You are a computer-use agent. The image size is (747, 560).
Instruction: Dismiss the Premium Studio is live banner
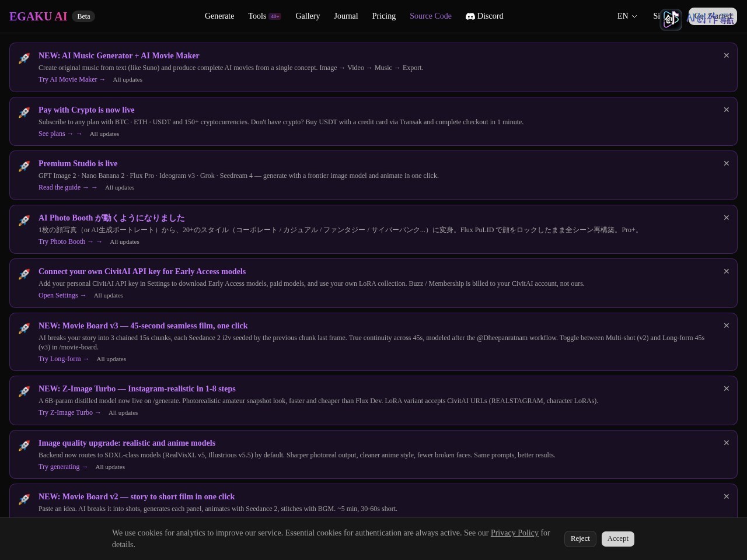coord(727,163)
